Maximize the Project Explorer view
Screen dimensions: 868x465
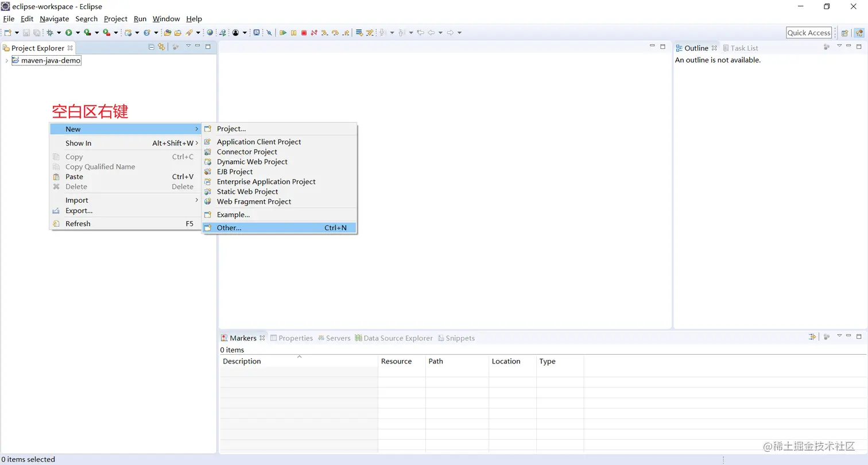point(208,46)
